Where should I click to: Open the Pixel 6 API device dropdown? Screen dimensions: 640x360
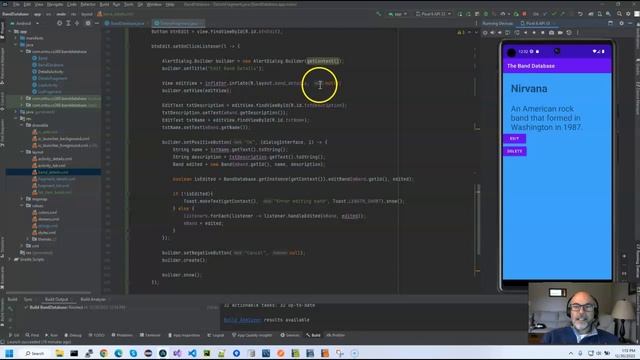pos(433,14)
